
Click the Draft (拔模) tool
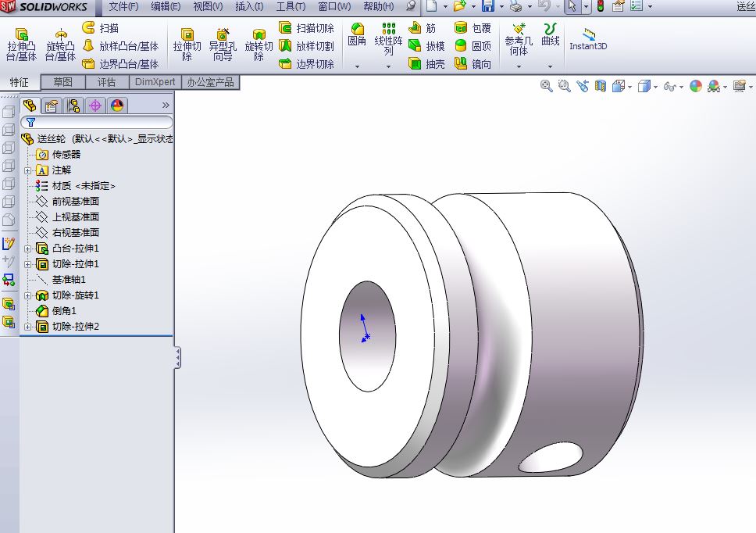[x=426, y=46]
